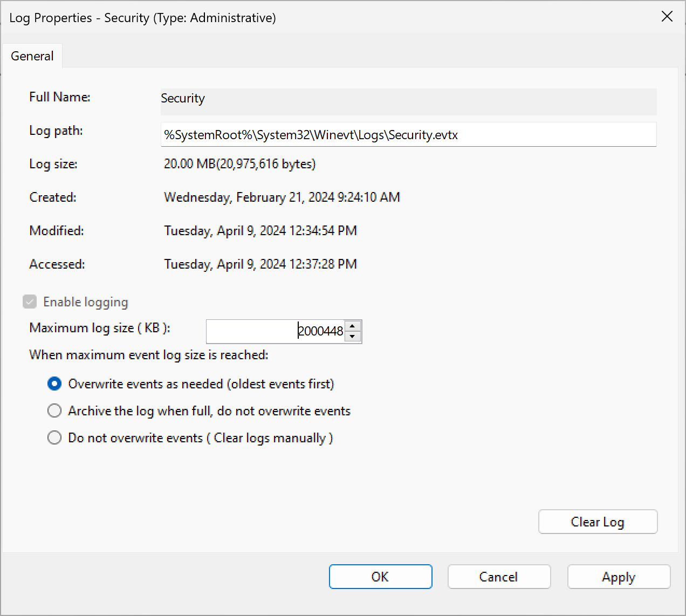Click the Log Properties title bar text

142,18
